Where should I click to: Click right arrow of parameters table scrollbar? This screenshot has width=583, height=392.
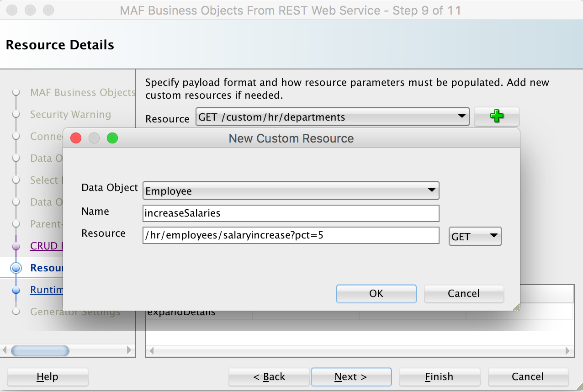(x=568, y=351)
